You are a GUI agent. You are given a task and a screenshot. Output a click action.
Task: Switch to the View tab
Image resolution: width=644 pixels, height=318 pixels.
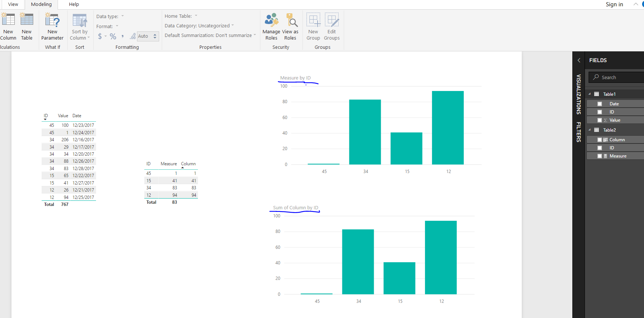click(13, 4)
